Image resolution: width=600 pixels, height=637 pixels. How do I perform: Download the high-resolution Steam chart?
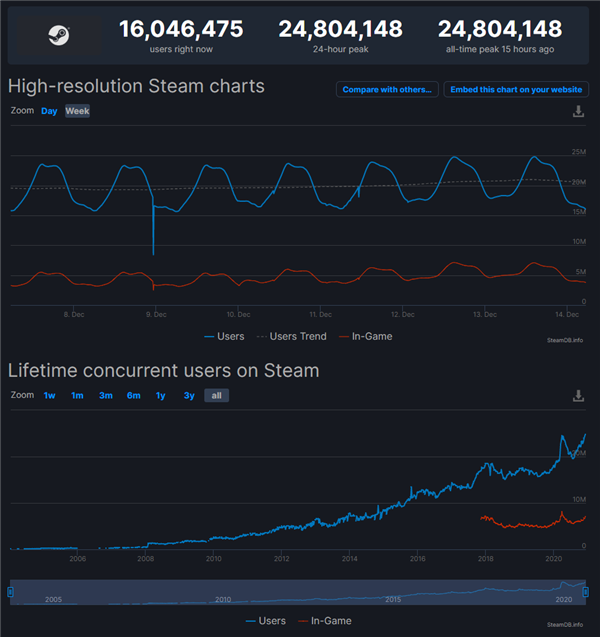tap(578, 111)
